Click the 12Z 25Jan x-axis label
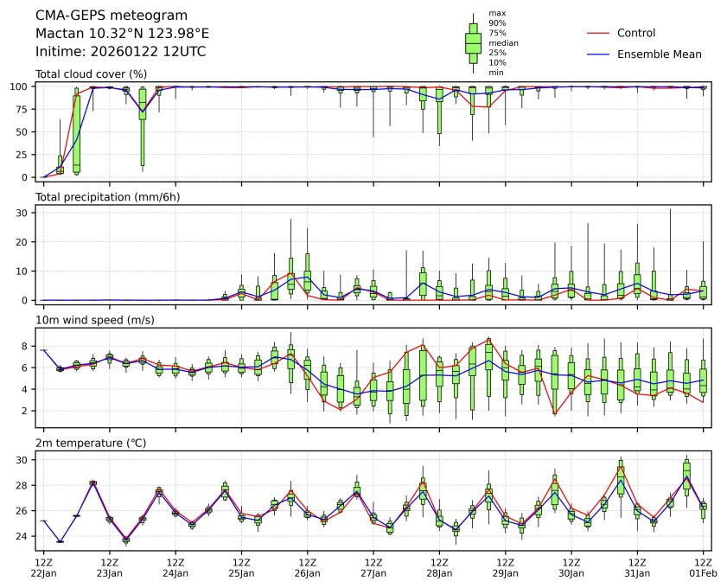Image resolution: width=727 pixels, height=588 pixels. pyautogui.click(x=241, y=566)
